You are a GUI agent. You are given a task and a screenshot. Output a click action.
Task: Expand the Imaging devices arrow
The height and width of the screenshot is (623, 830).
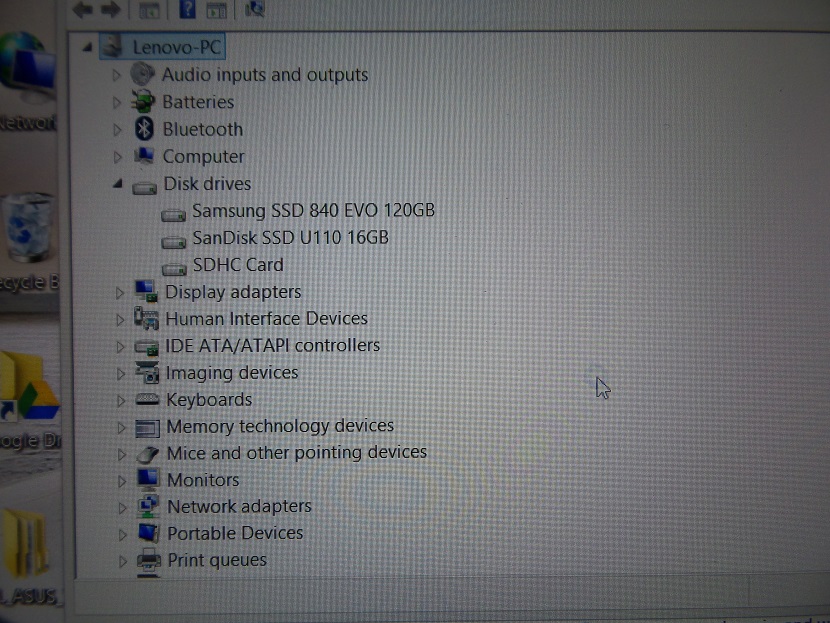tap(121, 374)
